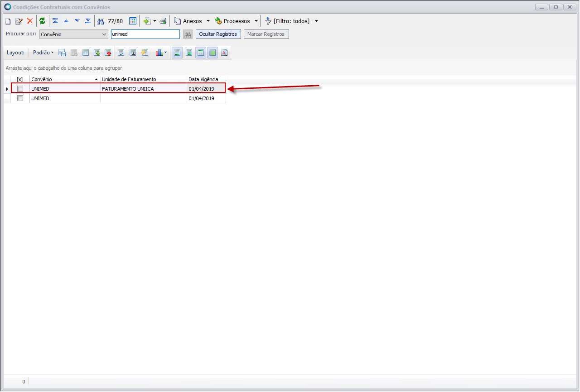Click the Data Vigência column header

206,79
